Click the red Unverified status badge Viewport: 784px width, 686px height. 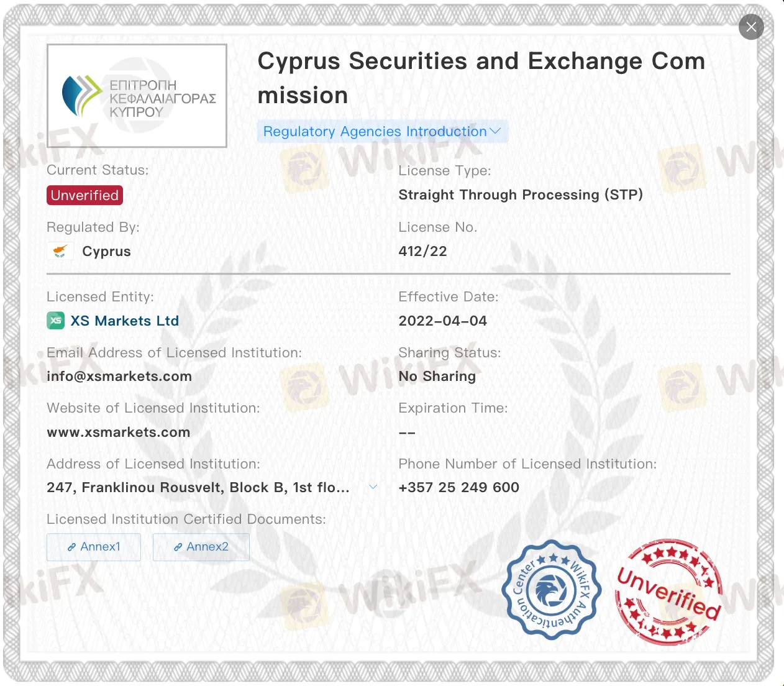(84, 195)
